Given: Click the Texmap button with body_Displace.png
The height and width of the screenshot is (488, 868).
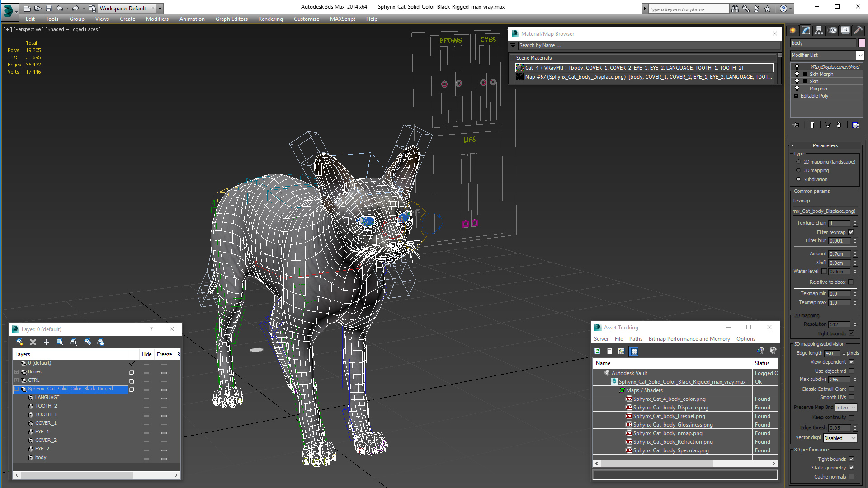Looking at the screenshot, I should [825, 211].
